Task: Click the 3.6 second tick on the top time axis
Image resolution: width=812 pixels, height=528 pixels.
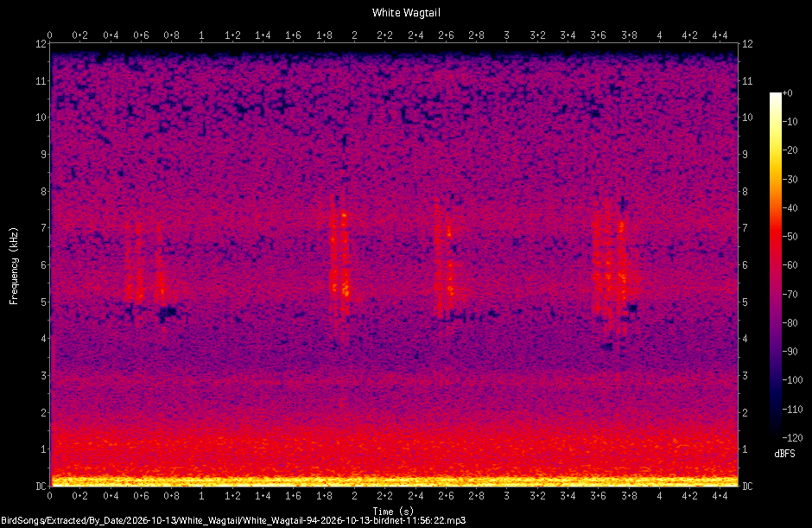Action: [599, 35]
